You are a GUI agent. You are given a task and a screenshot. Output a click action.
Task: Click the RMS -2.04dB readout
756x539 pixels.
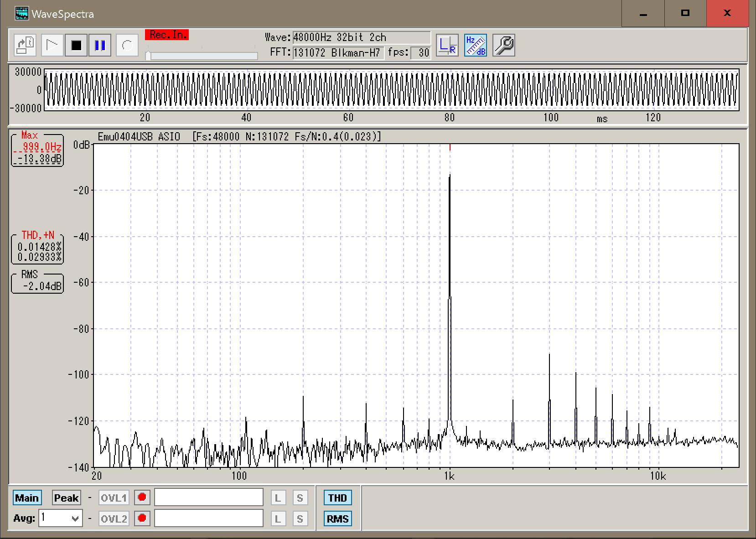(x=37, y=283)
